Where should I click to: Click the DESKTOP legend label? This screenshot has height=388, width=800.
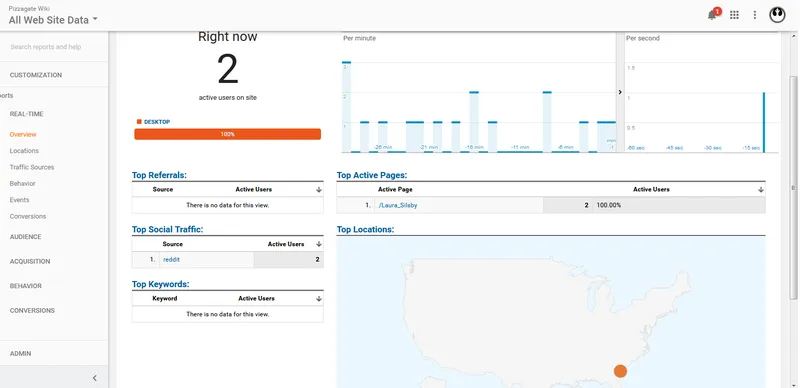pyautogui.click(x=157, y=122)
